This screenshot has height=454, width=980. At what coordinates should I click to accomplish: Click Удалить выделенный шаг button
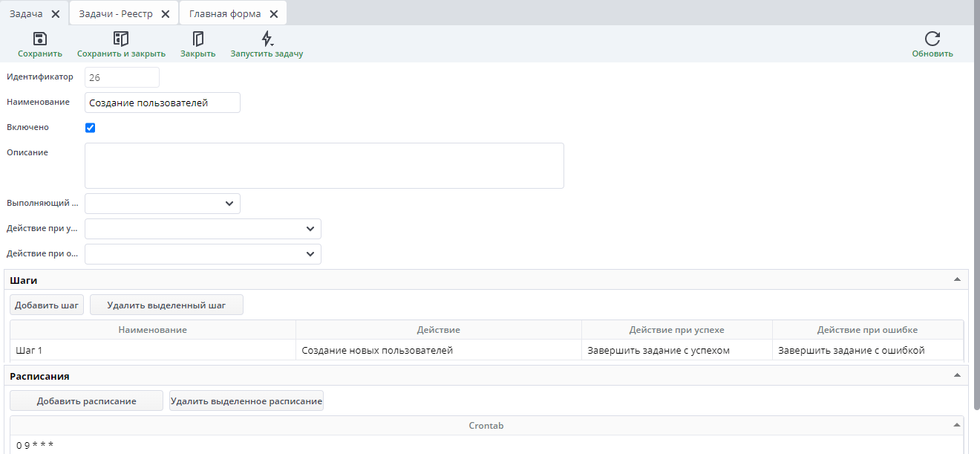(166, 305)
